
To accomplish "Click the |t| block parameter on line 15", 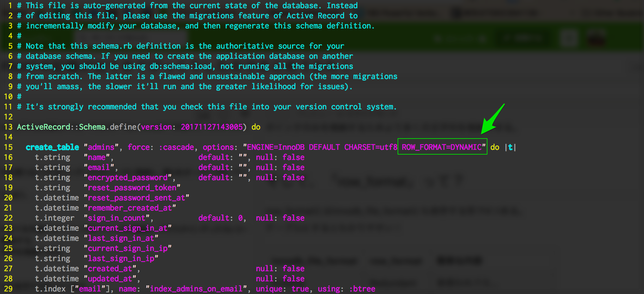I will click(510, 147).
